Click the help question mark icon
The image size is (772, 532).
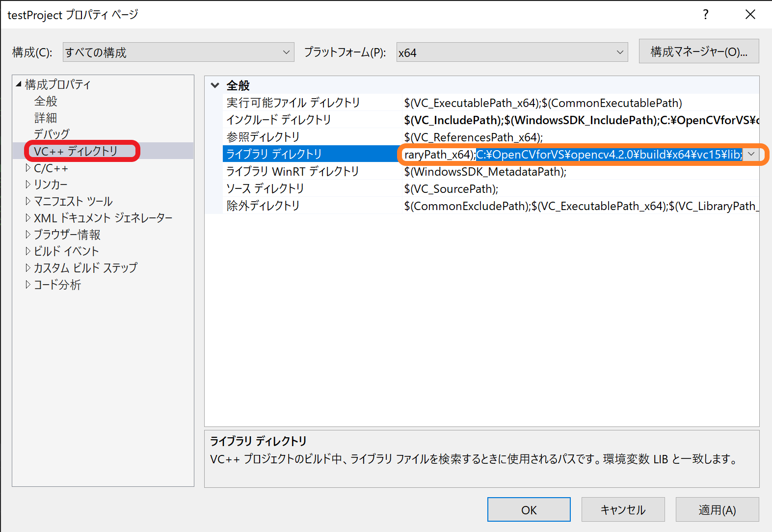click(706, 15)
